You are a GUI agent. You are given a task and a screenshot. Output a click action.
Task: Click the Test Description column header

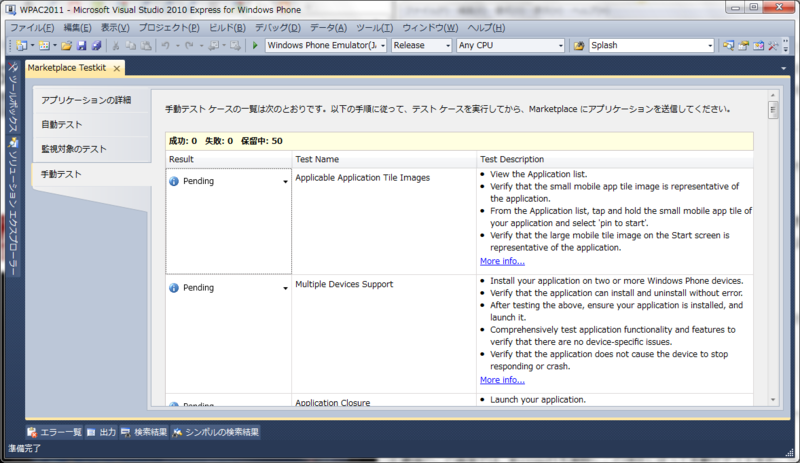click(x=615, y=159)
